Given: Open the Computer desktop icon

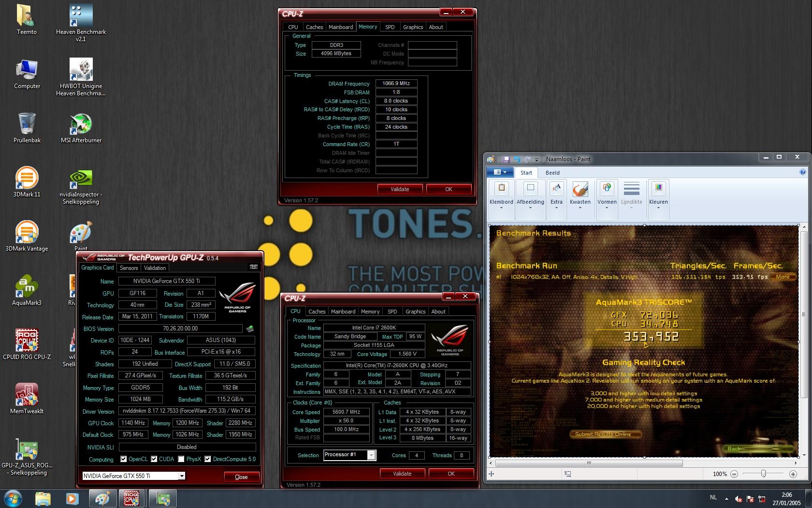Looking at the screenshot, I should point(27,74).
